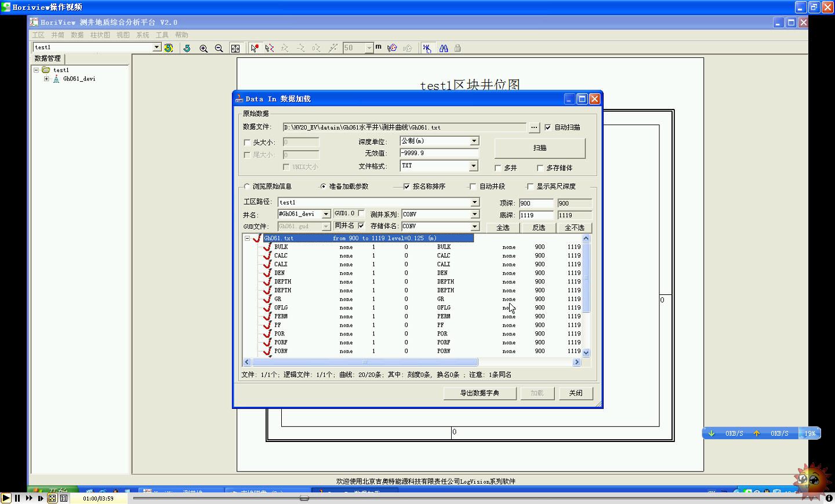Viewport: 835px width, 504px height.
Task: Click the video player fast-forward button
Action: (x=29, y=498)
